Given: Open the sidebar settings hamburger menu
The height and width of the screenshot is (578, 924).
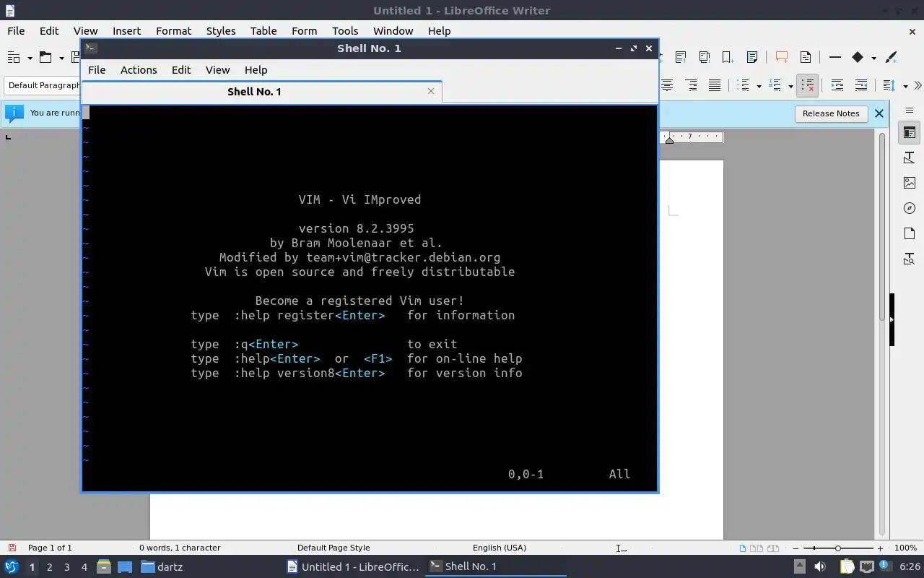Looking at the screenshot, I should (910, 111).
